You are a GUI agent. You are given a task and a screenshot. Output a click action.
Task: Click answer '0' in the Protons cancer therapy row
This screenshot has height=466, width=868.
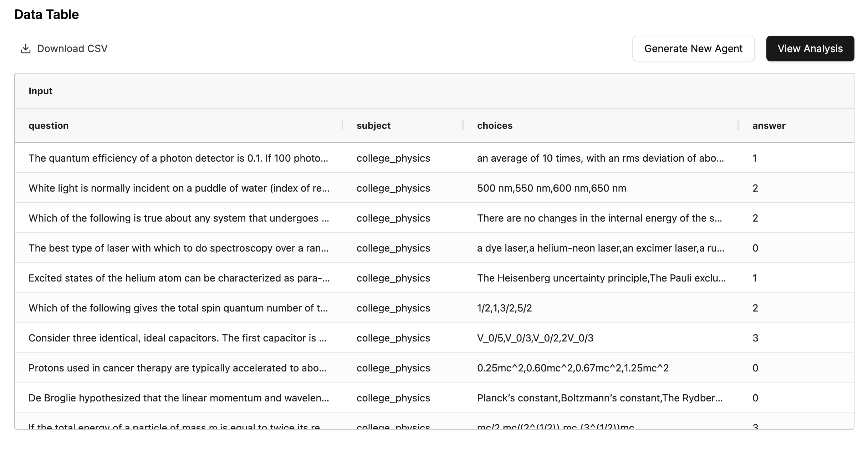[755, 368]
